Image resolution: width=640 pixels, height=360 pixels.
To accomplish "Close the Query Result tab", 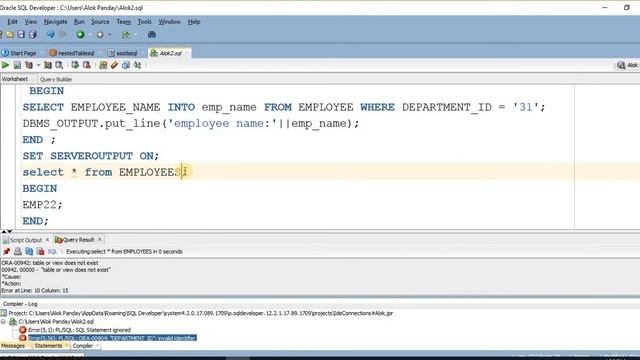I will coord(100,240).
